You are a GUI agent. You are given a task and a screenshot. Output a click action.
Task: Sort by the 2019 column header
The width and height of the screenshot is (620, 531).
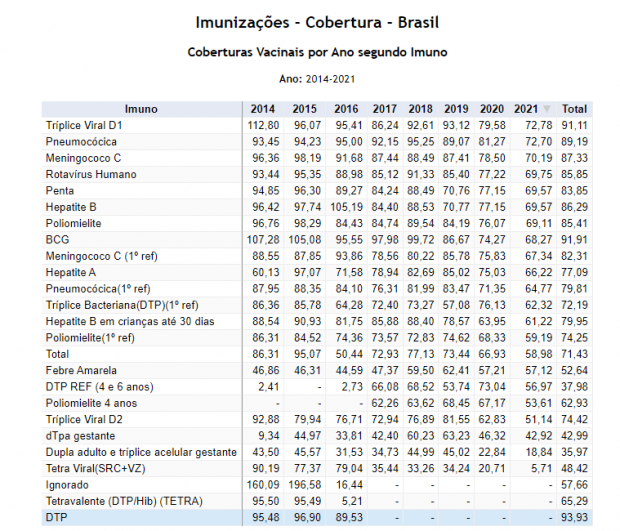tap(456, 109)
